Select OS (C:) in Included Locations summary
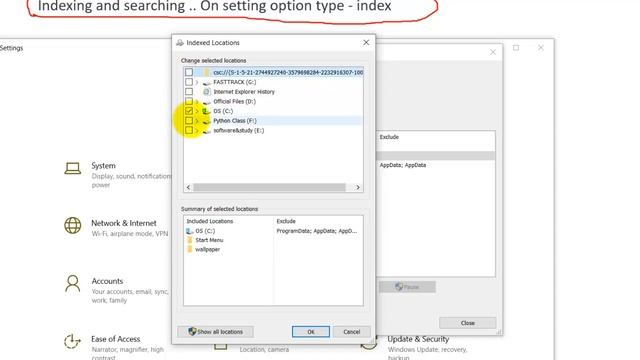The width and height of the screenshot is (640, 360). click(x=205, y=231)
